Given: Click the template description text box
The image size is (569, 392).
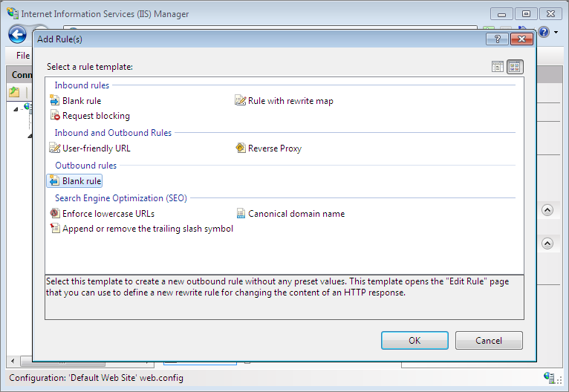Looking at the screenshot, I should (x=284, y=297).
